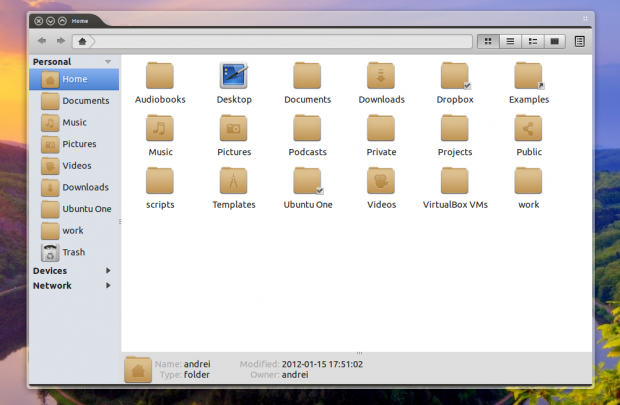Click the back navigation arrow
620x405 pixels.
[42, 41]
